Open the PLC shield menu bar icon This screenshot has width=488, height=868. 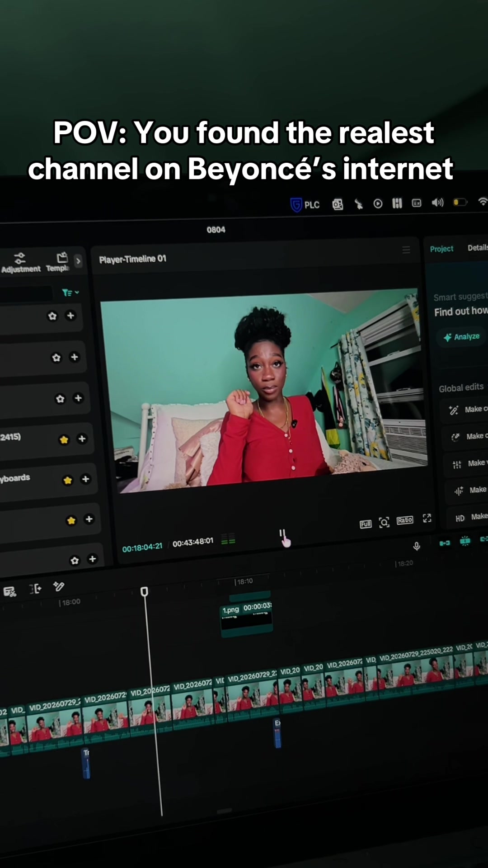click(305, 205)
